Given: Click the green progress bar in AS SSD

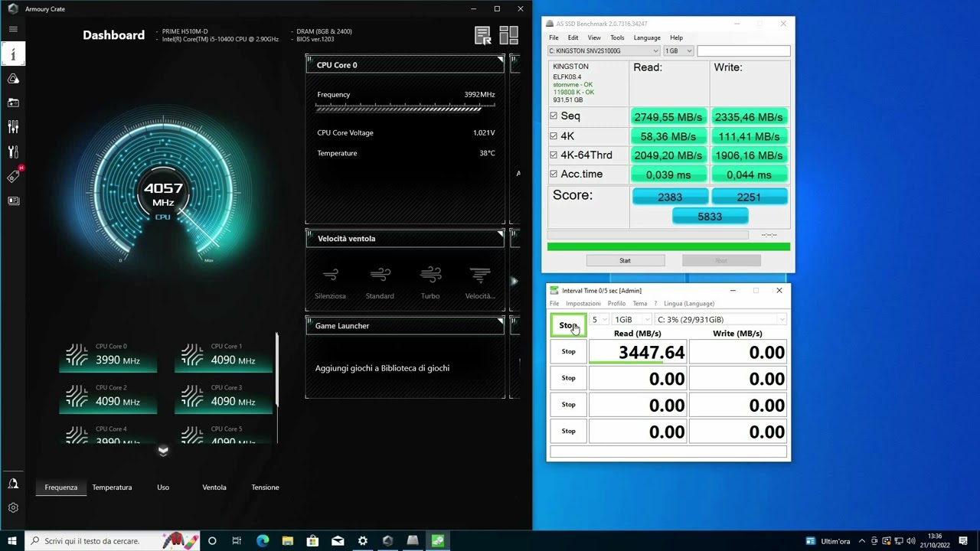Looking at the screenshot, I should click(668, 246).
